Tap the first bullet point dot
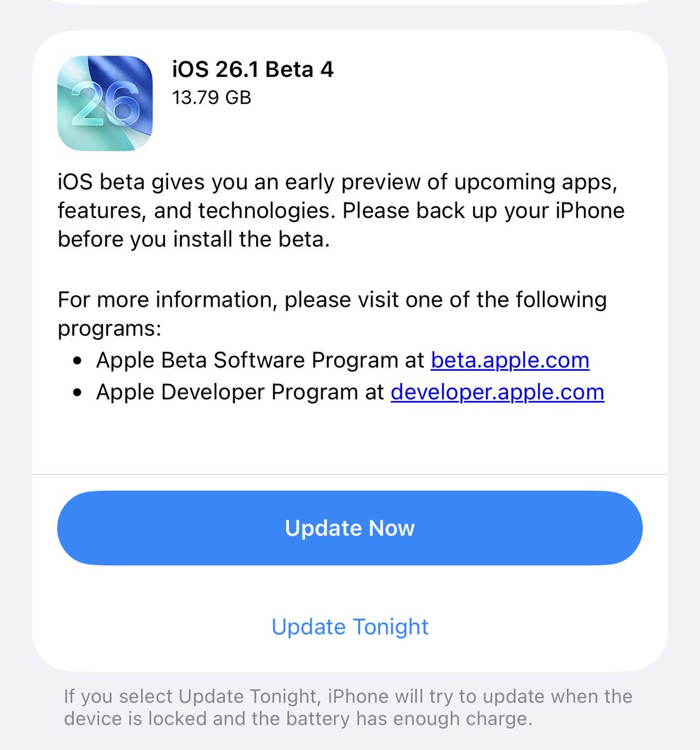The image size is (700, 750). click(77, 361)
